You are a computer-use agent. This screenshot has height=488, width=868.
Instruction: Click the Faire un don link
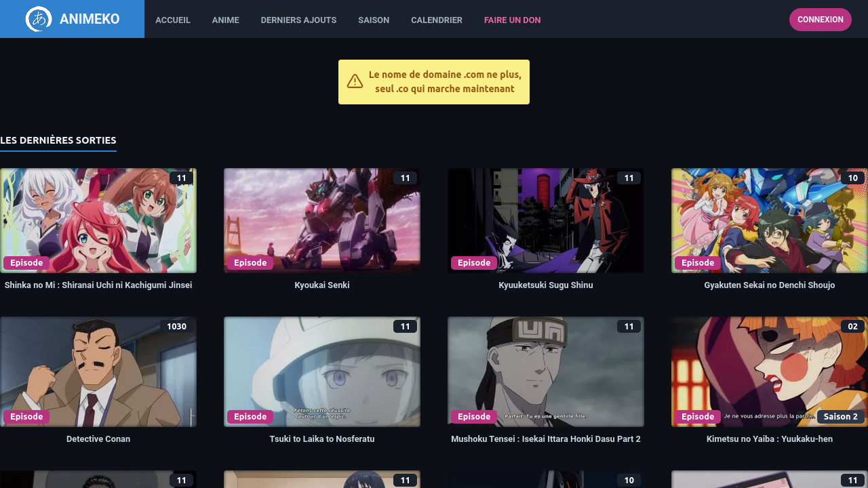click(x=513, y=20)
